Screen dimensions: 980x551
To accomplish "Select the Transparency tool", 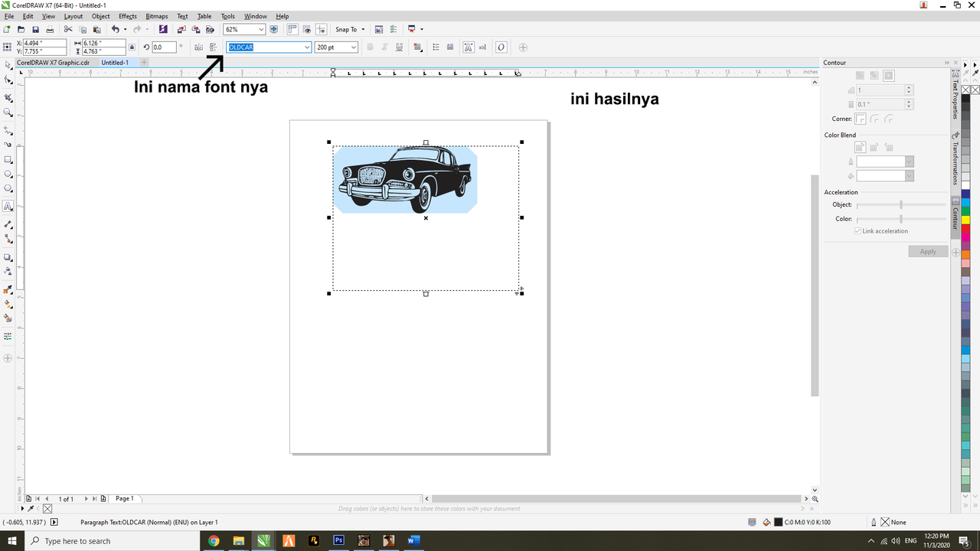I will (8, 271).
